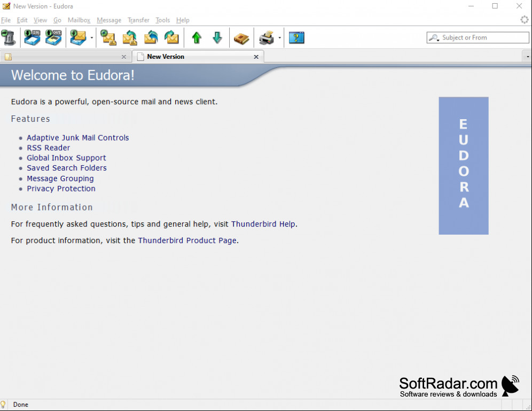This screenshot has width=532, height=411.
Task: Open the RSS Reader link
Action: click(49, 148)
